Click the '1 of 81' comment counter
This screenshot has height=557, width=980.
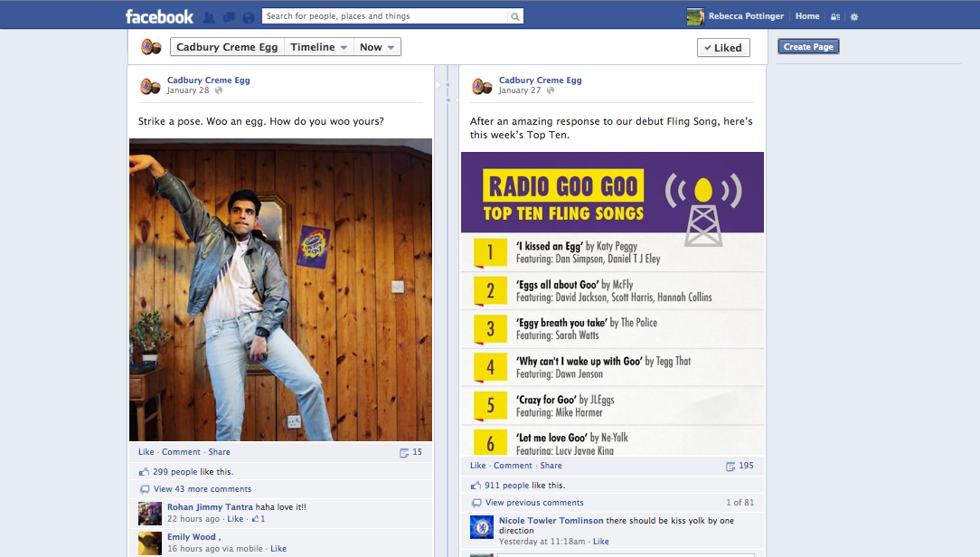pyautogui.click(x=740, y=503)
